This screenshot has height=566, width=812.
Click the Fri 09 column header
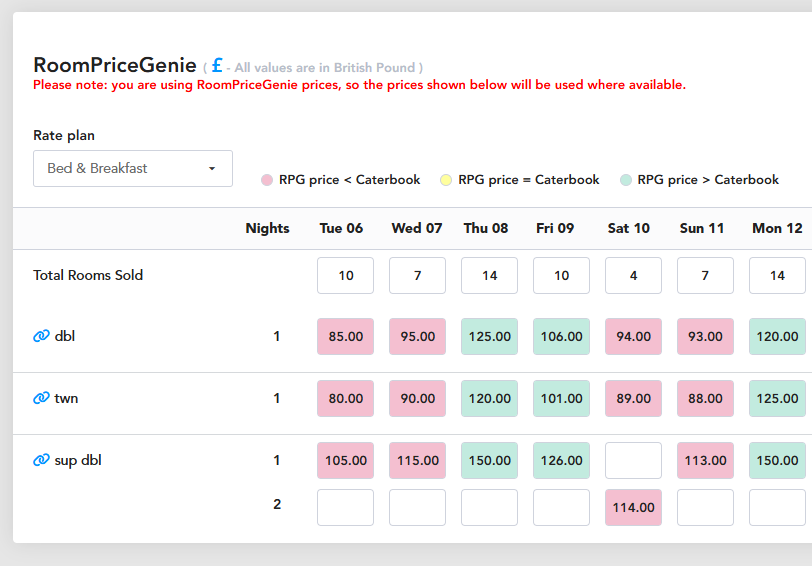[x=555, y=228]
